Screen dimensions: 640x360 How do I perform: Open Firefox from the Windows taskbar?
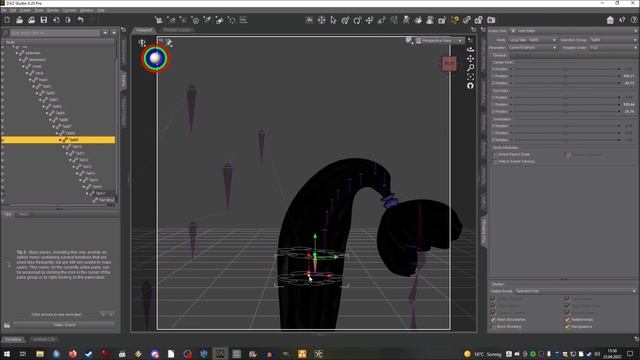[x=73, y=354]
